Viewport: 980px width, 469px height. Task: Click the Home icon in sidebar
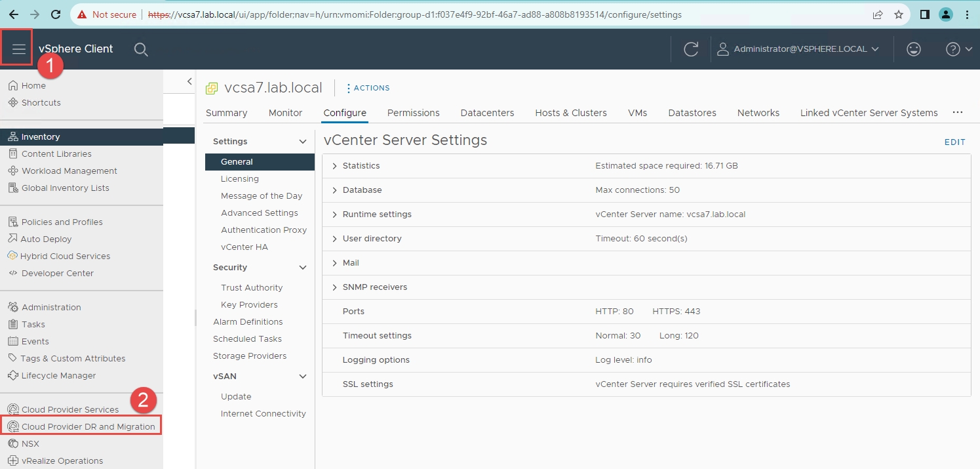point(13,86)
